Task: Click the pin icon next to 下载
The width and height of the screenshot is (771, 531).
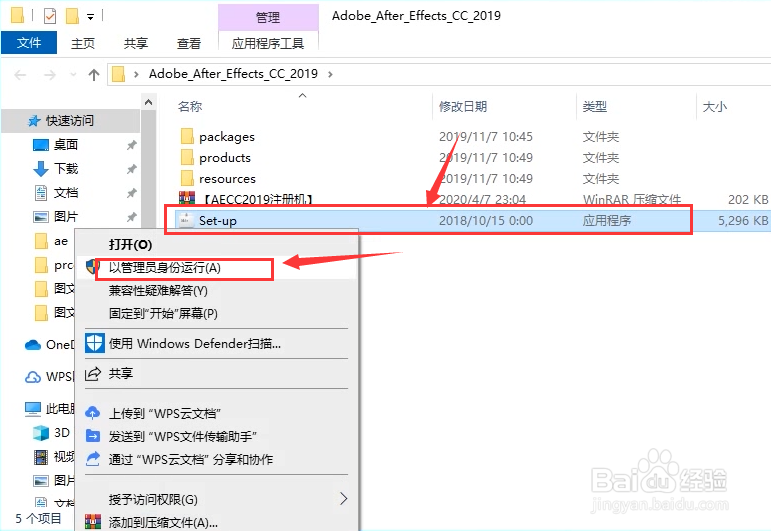Action: (x=131, y=169)
